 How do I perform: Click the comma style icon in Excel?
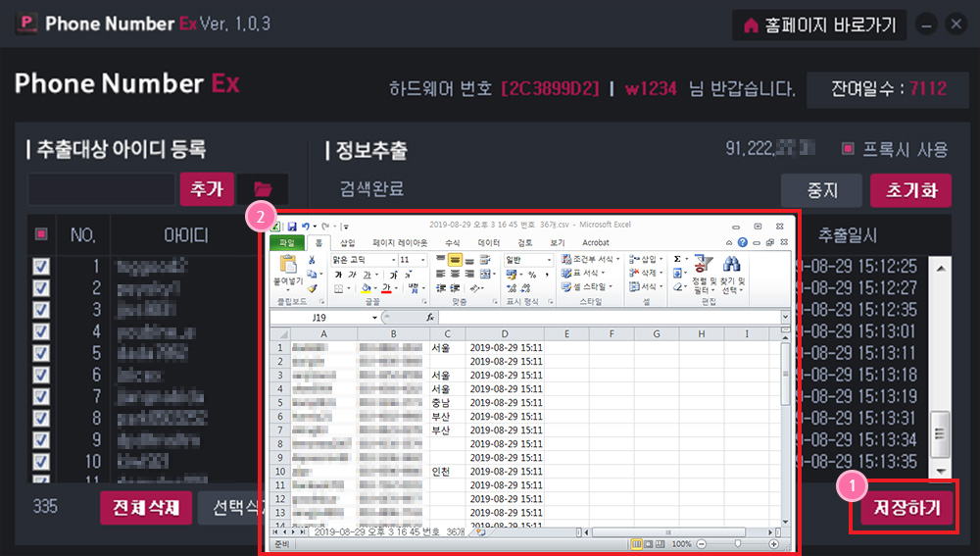(x=547, y=275)
